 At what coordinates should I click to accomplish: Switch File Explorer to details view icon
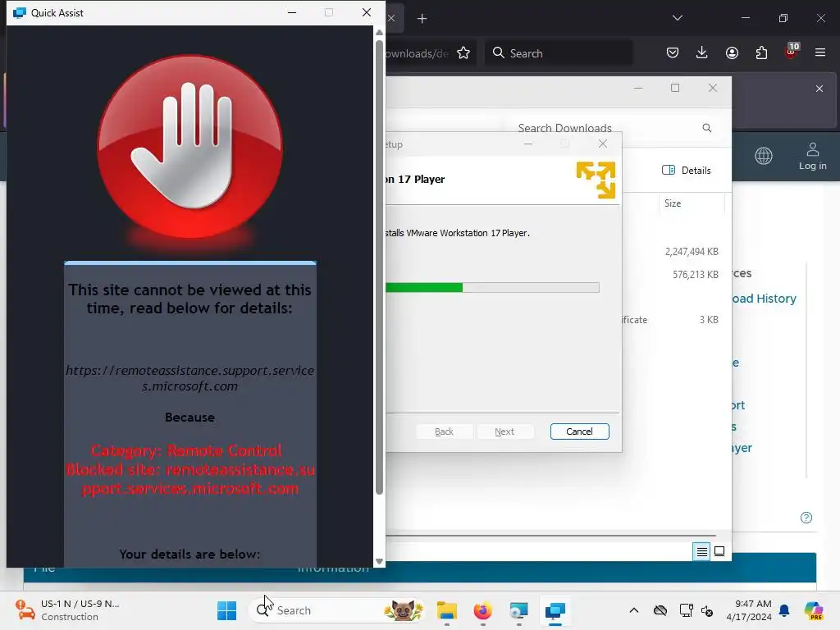(702, 551)
